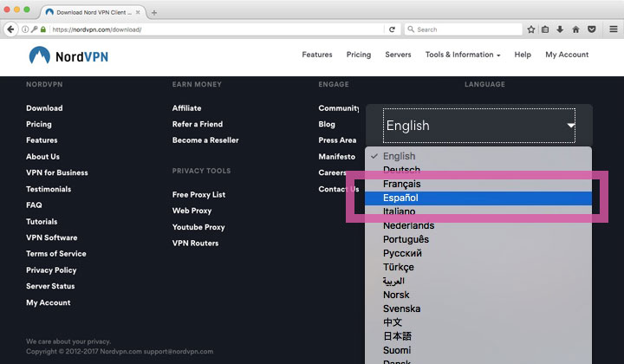Screen dimensions: 624x364
Task: Choose Türkçe in the language list
Action: pos(478,267)
